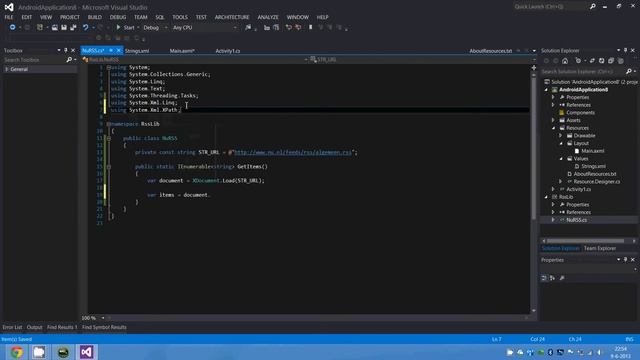
Task: Save the current file with the Save icon
Action: (64, 27)
